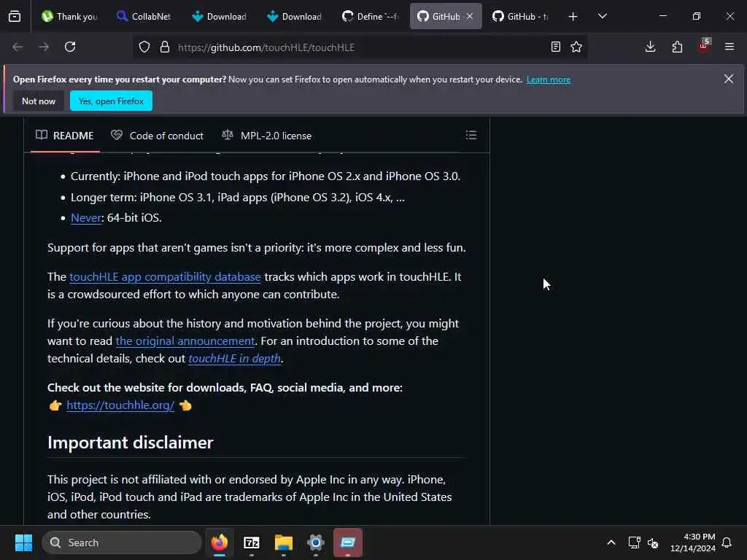Viewport: 747px width, 560px height.
Task: Open the Downloads panel
Action: pos(650,47)
